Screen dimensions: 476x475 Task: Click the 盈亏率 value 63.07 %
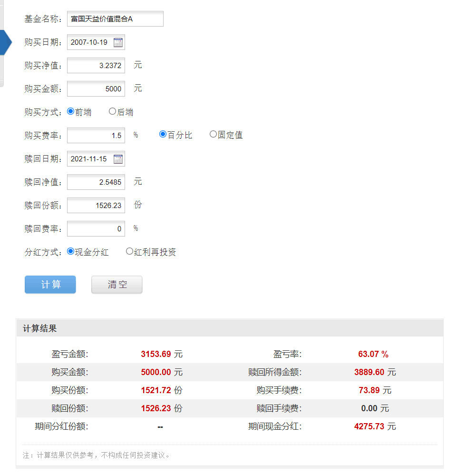(373, 354)
